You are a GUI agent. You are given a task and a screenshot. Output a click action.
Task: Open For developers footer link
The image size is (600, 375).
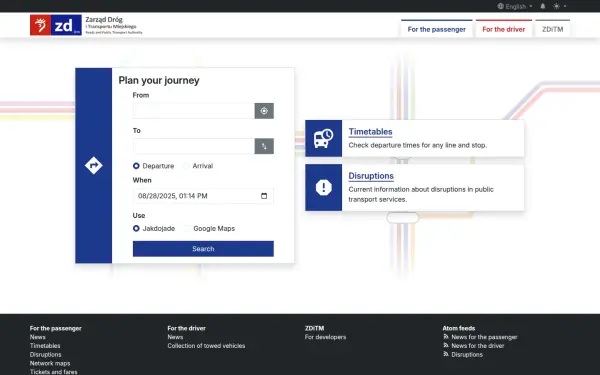pyautogui.click(x=326, y=337)
